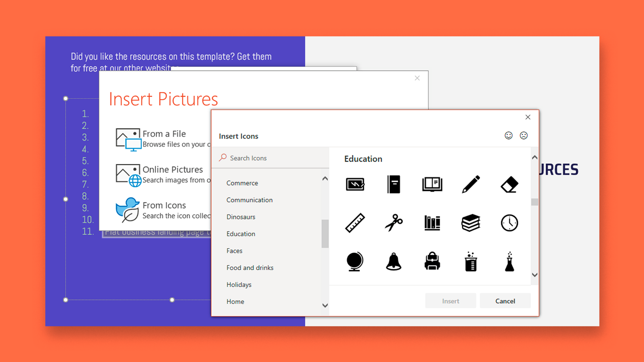
Task: Select the alarm bell icon
Action: pyautogui.click(x=393, y=262)
